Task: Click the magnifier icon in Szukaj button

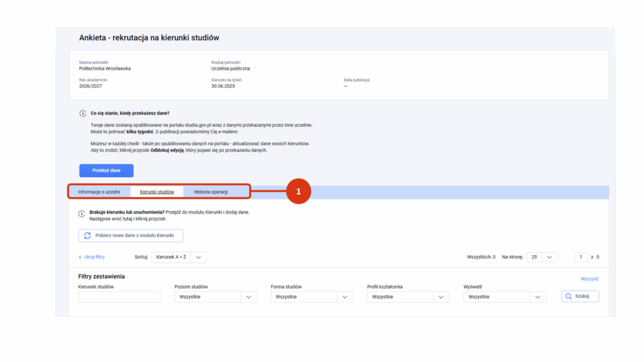Action: click(x=569, y=297)
